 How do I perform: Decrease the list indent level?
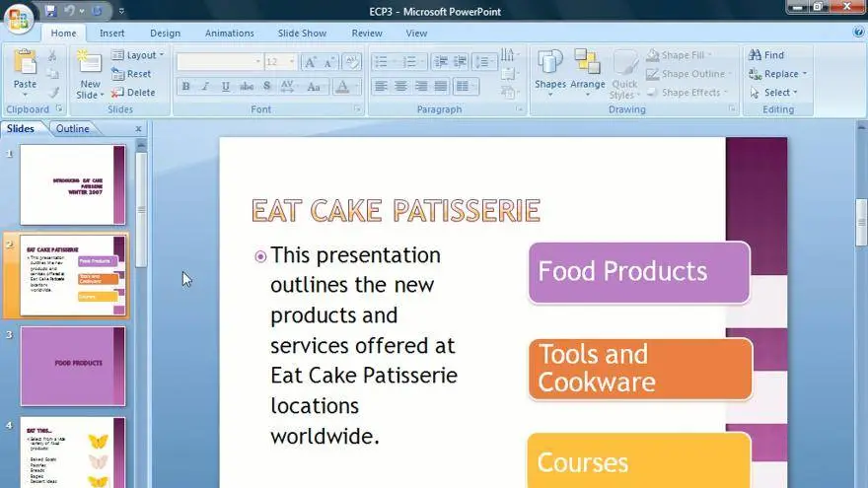441,61
